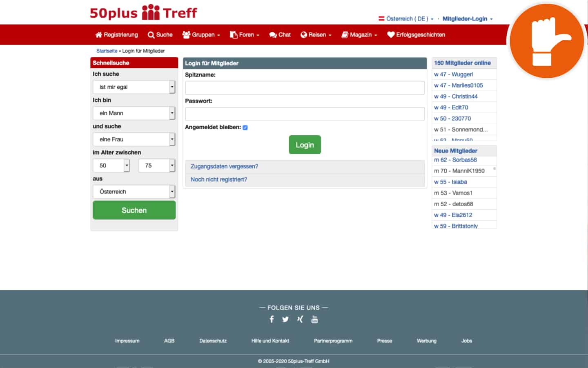
Task: Open the Neue Mitglieder header
Action: click(x=456, y=151)
